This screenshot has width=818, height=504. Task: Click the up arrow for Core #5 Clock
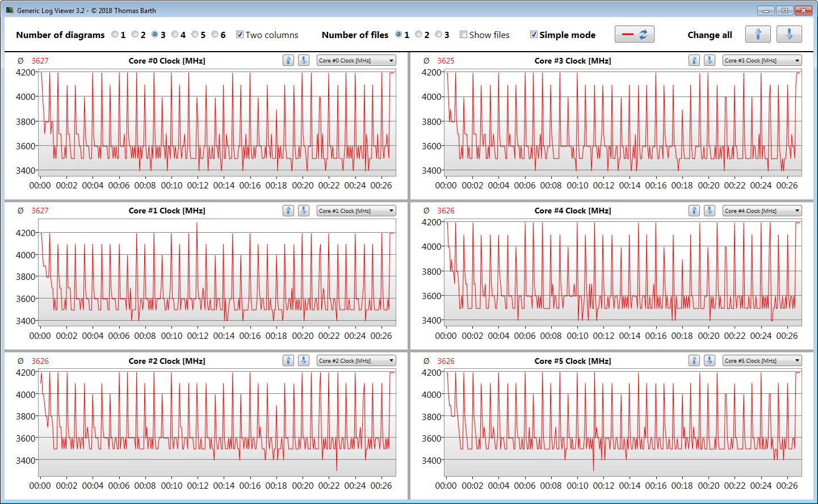click(x=694, y=360)
